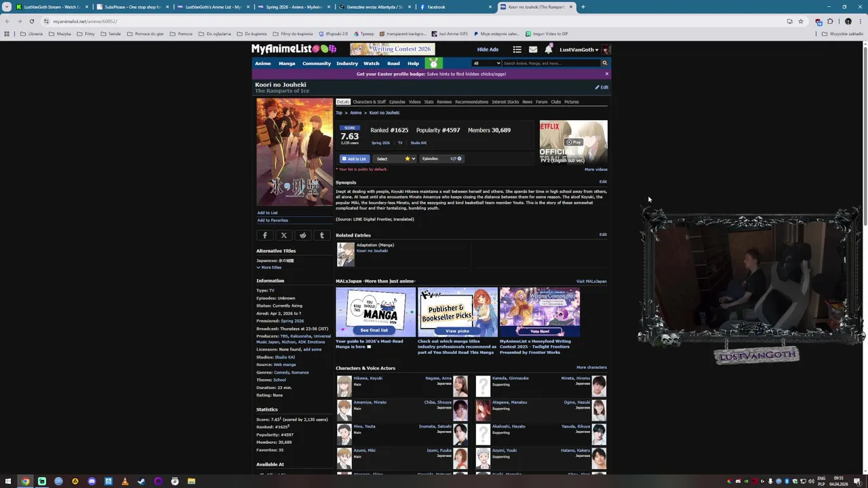
Task: Open Visit MALxJapan link
Action: (x=591, y=281)
